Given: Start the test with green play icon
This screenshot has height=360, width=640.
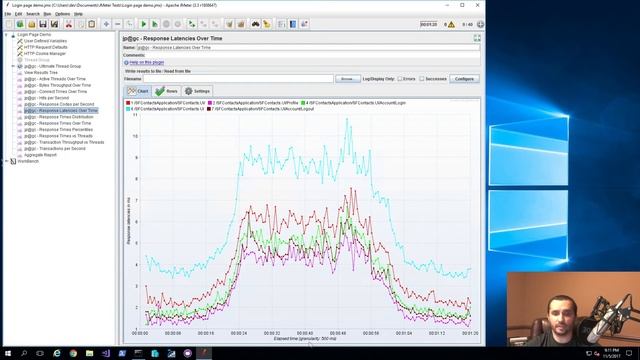Looking at the screenshot, I should coord(143,24).
